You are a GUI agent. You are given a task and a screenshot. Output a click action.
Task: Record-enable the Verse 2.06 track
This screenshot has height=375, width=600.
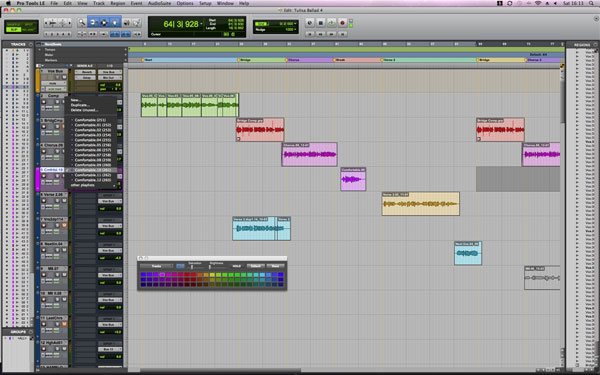pyautogui.click(x=43, y=201)
